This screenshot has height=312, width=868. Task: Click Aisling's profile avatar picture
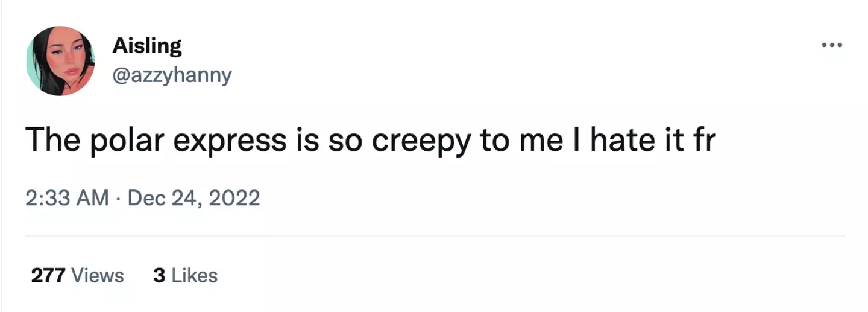pyautogui.click(x=60, y=61)
